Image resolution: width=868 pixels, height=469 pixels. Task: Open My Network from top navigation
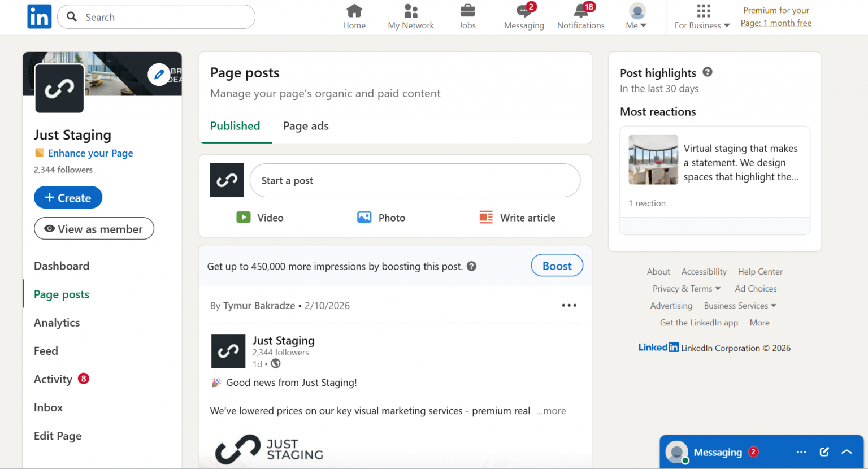[x=411, y=17]
